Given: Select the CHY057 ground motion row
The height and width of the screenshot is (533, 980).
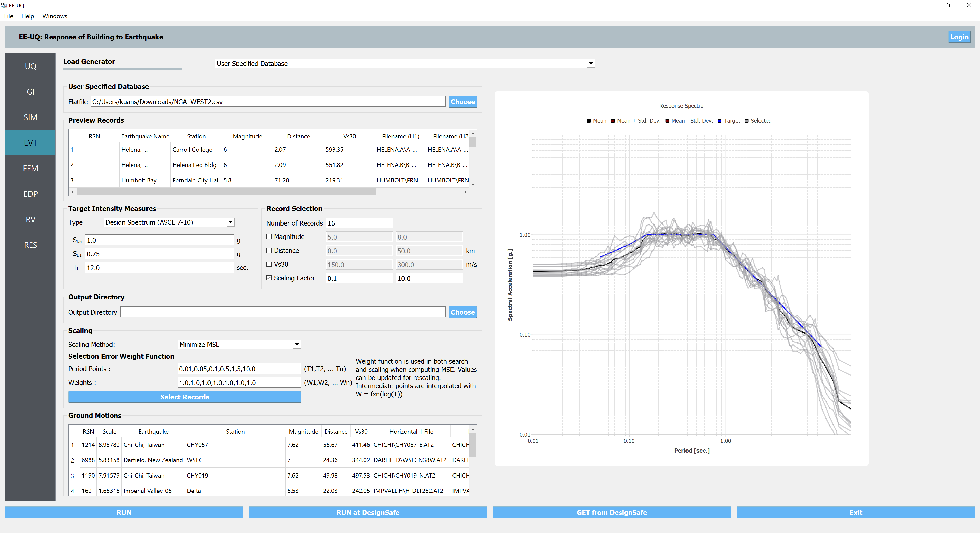Looking at the screenshot, I should (x=269, y=445).
